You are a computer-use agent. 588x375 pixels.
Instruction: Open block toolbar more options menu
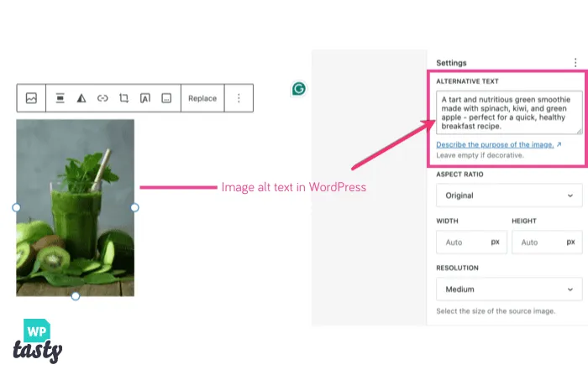[x=239, y=98]
